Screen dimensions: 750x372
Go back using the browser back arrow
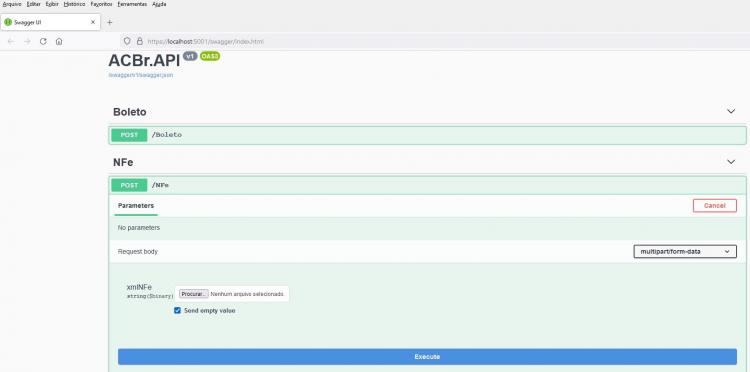point(11,42)
